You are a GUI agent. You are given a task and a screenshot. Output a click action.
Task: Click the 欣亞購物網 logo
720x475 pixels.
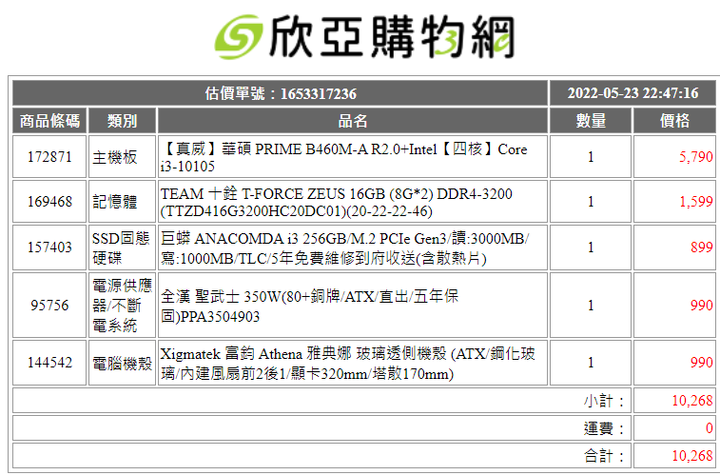click(x=364, y=37)
